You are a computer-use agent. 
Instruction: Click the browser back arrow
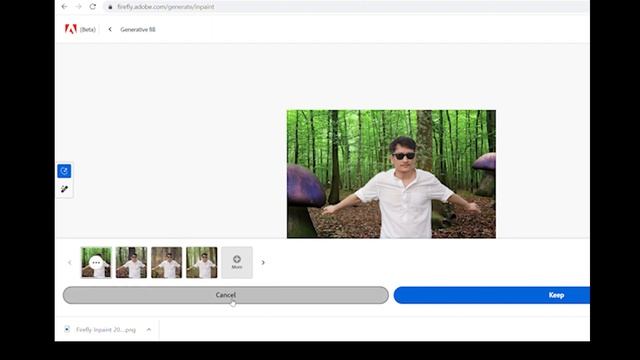click(x=64, y=7)
